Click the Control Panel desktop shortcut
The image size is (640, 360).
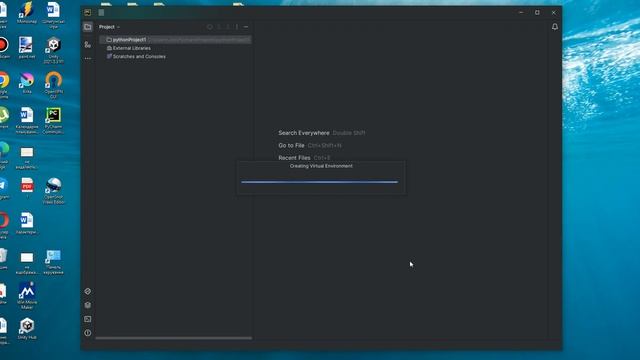tap(53, 262)
